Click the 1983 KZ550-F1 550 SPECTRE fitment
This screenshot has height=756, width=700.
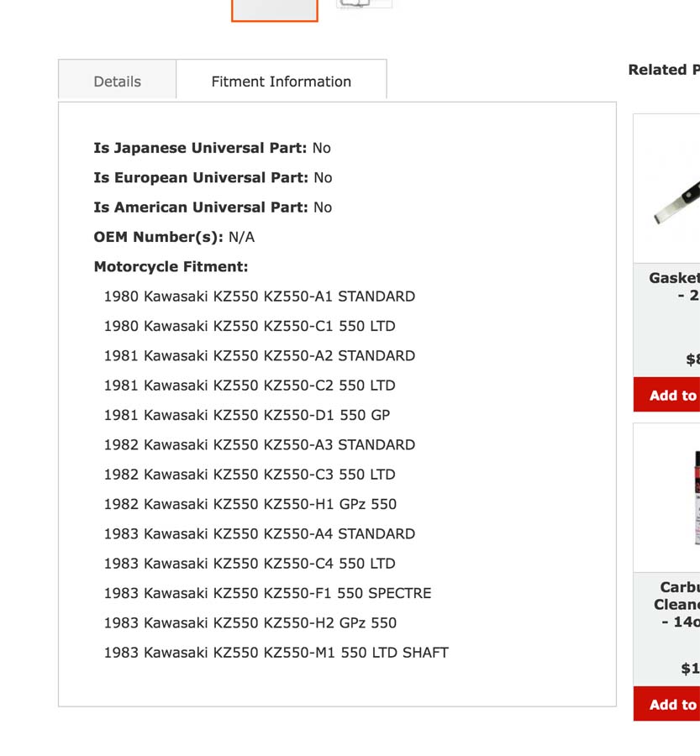tap(267, 593)
